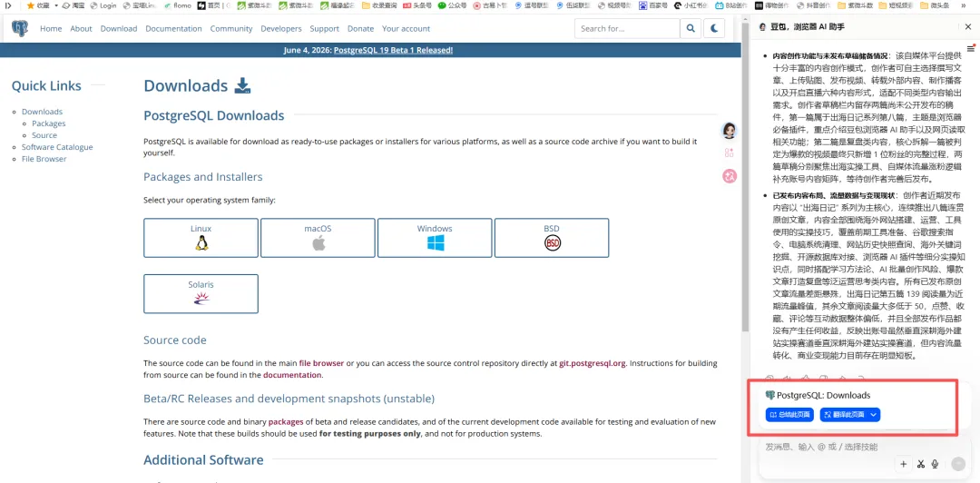The height and width of the screenshot is (483, 980).
Task: Click the small orange floating icon below the avatar
Action: [730, 153]
